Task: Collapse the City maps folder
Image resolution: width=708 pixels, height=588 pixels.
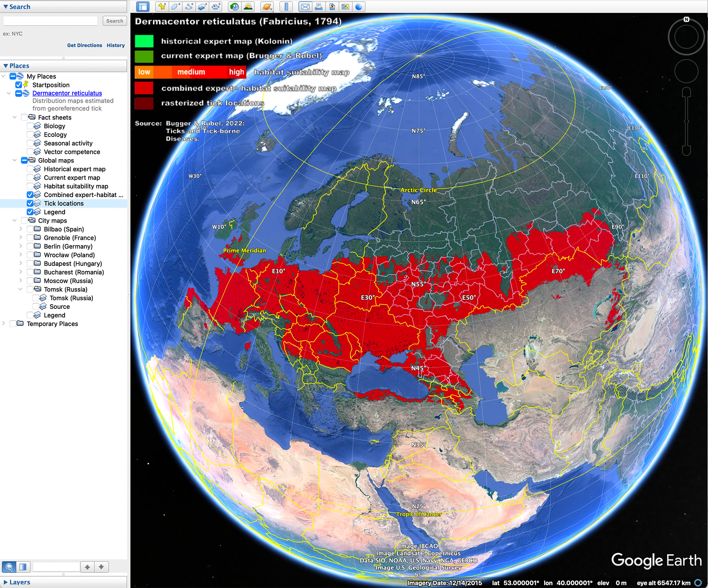Action: [15, 220]
